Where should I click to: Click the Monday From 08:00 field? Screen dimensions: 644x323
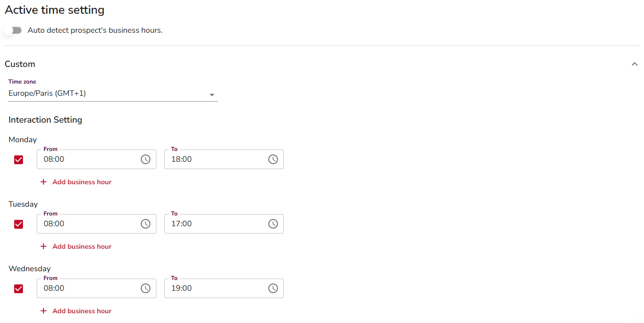pyautogui.click(x=88, y=159)
